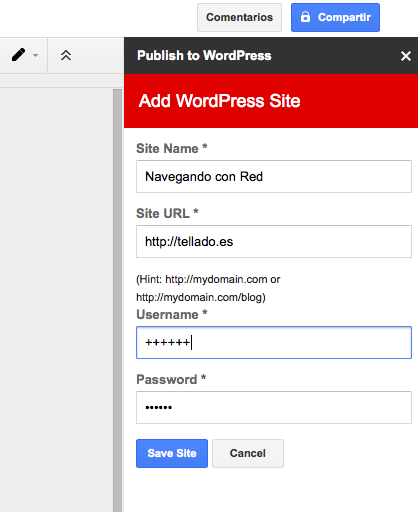Save the WordPress site
Image resolution: width=418 pixels, height=512 pixels.
[x=172, y=453]
